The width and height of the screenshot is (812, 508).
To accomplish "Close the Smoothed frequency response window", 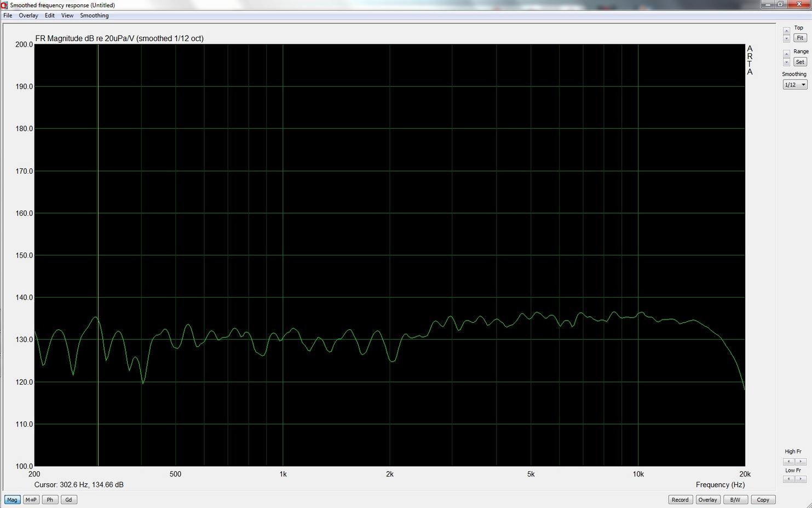I will point(799,4).
